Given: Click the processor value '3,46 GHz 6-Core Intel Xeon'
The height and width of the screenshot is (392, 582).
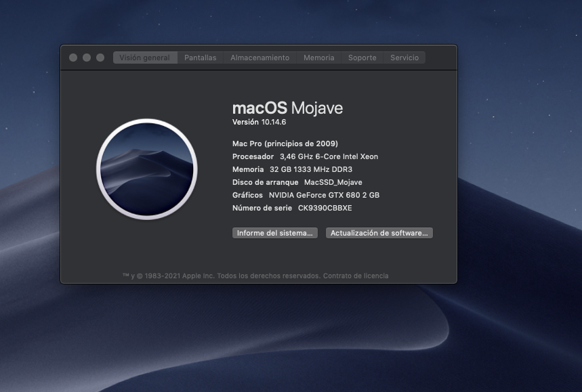Looking at the screenshot, I should (x=329, y=156).
